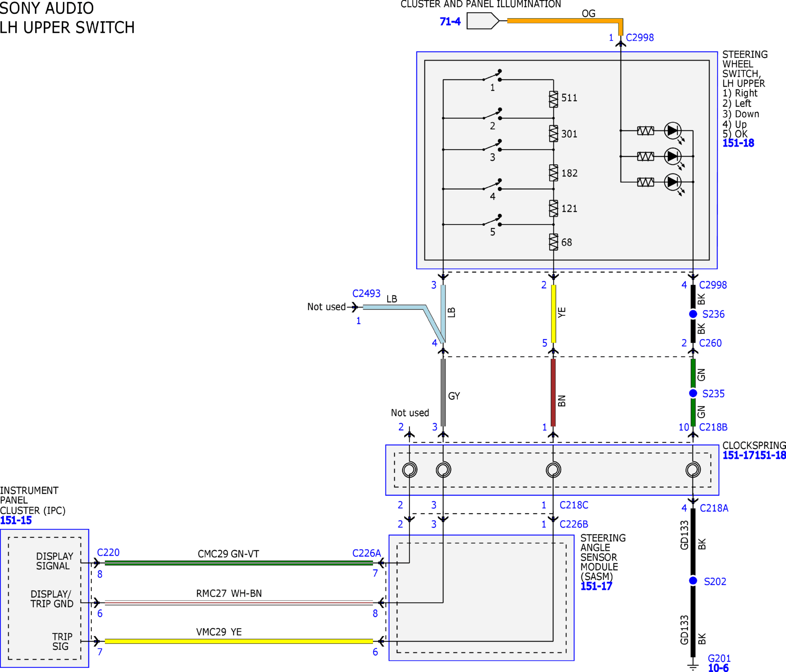This screenshot has height=672, width=786.
Task: Click the "Not used" label beside C2493
Action: pyautogui.click(x=326, y=307)
